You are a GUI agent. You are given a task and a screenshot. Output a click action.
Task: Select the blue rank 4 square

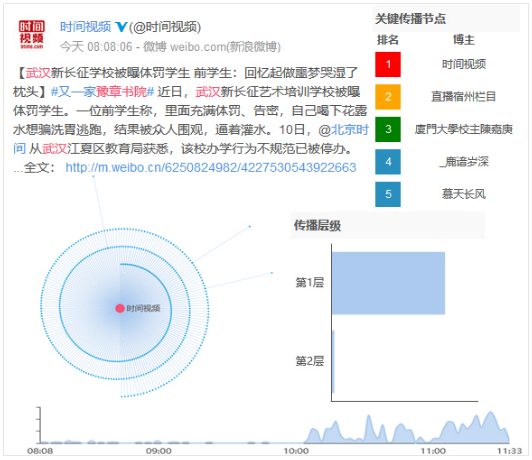(x=388, y=162)
